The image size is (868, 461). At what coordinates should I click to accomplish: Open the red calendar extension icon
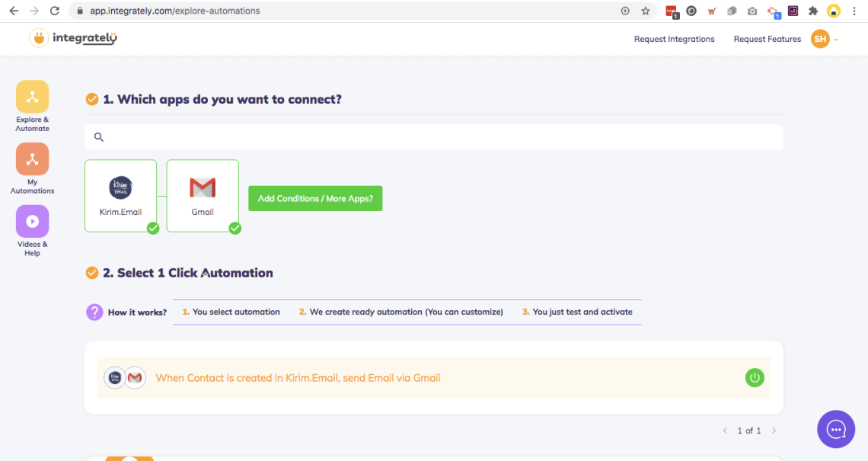[x=672, y=11]
